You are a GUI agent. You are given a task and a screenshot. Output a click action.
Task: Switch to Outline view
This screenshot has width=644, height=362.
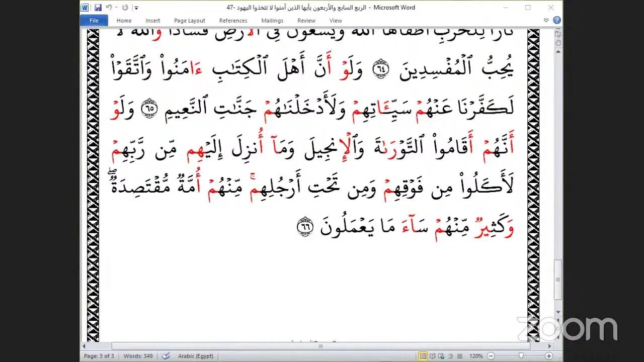[450, 356]
